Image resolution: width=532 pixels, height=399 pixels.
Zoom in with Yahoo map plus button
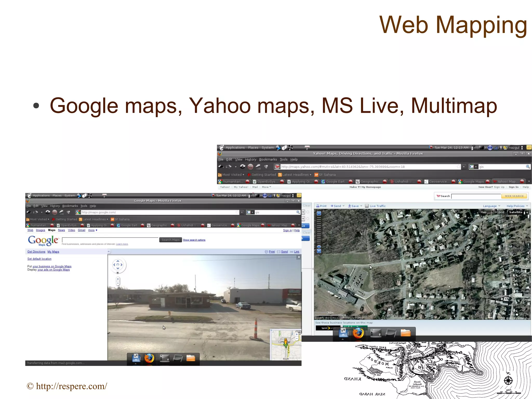point(319,251)
